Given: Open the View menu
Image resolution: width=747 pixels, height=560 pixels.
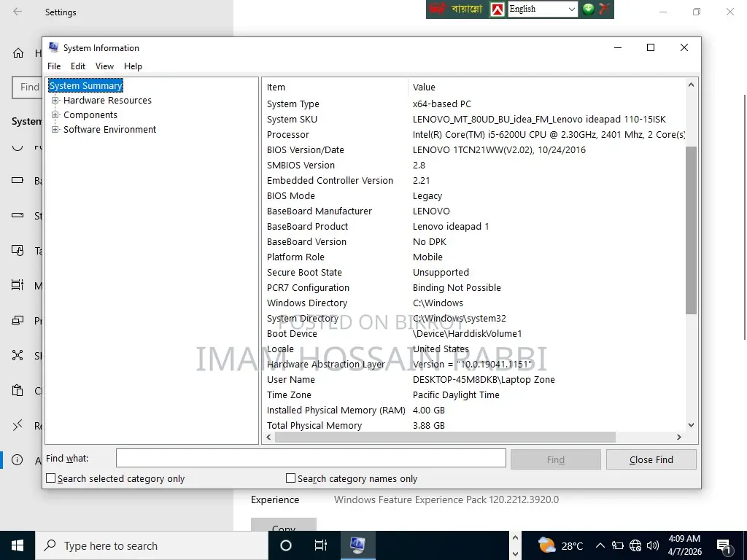Looking at the screenshot, I should (x=104, y=66).
